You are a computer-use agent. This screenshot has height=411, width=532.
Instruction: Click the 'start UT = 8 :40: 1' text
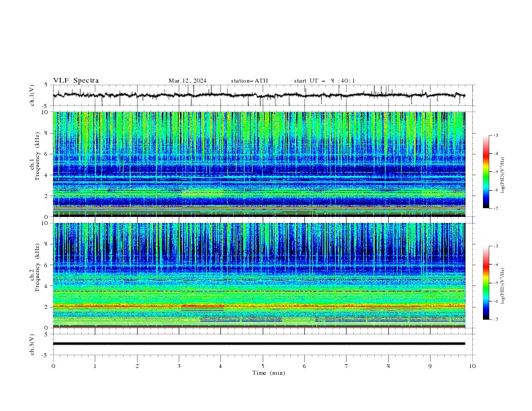tap(324, 81)
